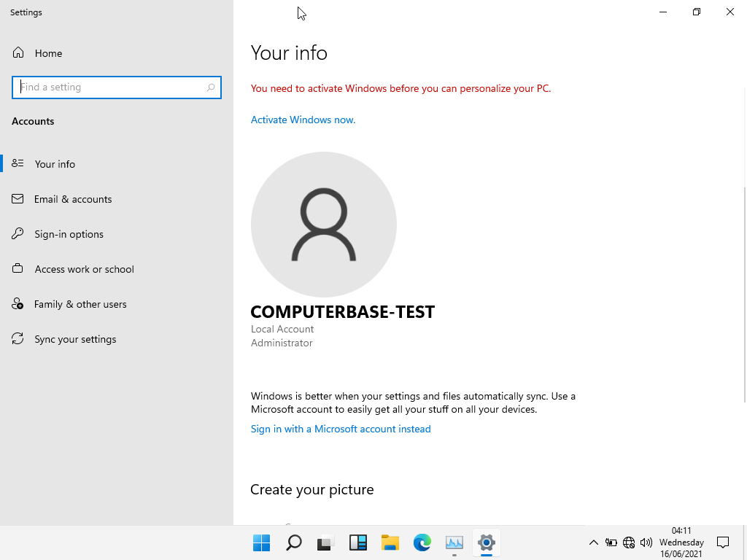The image size is (747, 560).
Task: Open the performance monitor taskbar app
Action: click(x=454, y=542)
